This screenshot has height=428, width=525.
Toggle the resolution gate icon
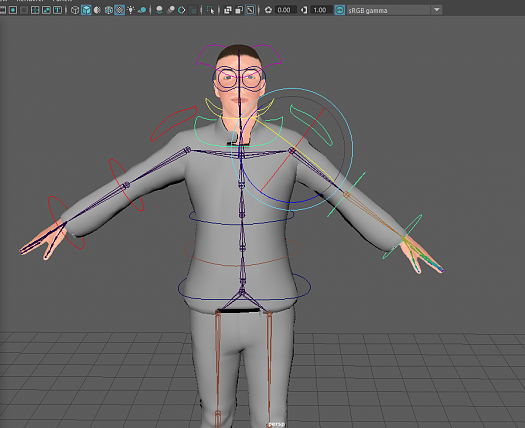click(x=13, y=10)
